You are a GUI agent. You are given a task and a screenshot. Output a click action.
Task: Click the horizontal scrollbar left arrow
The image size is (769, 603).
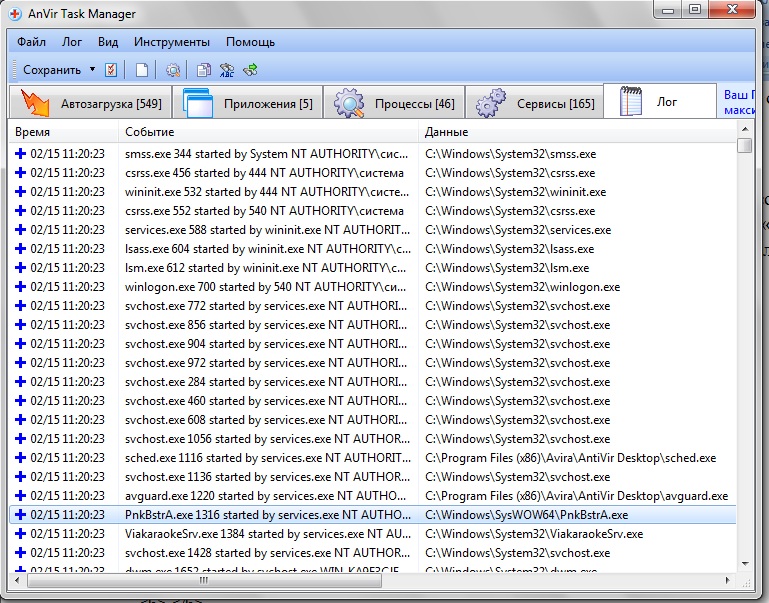18,580
